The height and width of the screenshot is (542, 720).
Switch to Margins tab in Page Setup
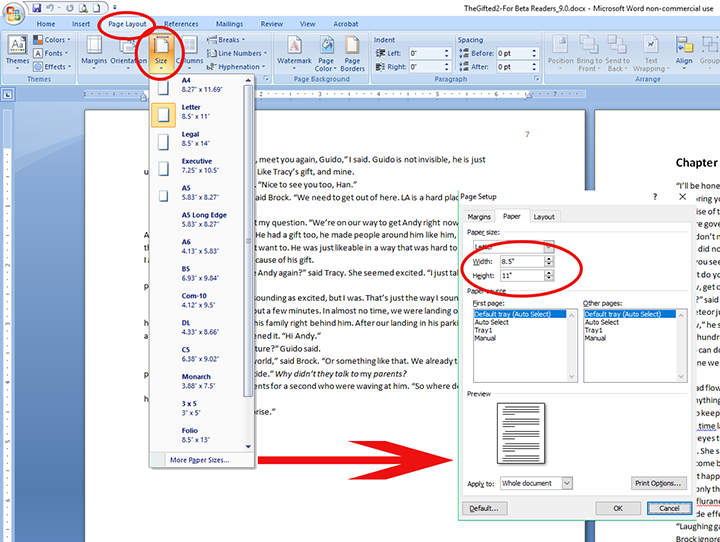pyautogui.click(x=479, y=217)
